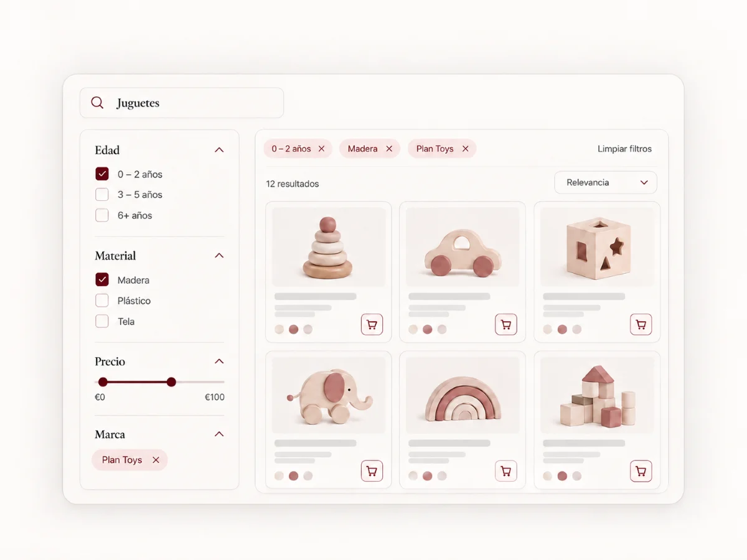Screen dimensions: 747x560
Task: Remove Plan Toys chip in results header
Action: (x=465, y=149)
